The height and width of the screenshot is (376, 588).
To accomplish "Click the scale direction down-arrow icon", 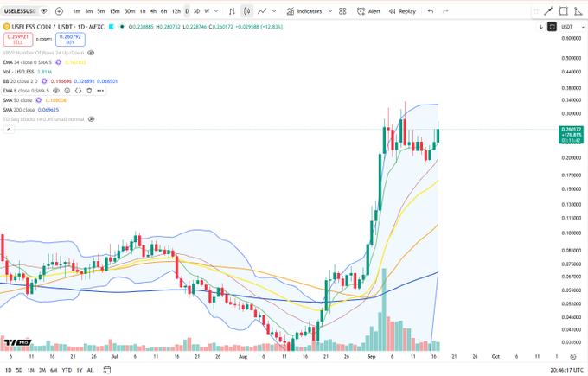I will tap(540, 27).
